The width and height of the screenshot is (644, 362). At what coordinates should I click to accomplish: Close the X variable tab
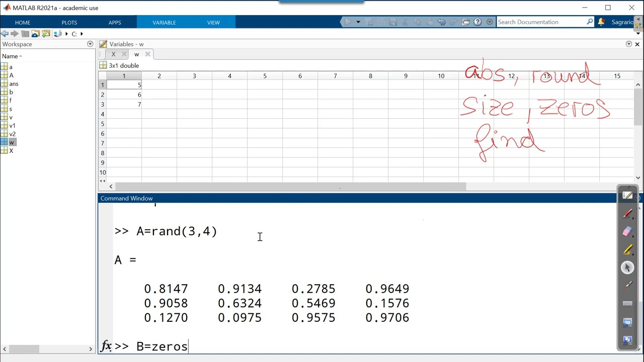point(124,54)
